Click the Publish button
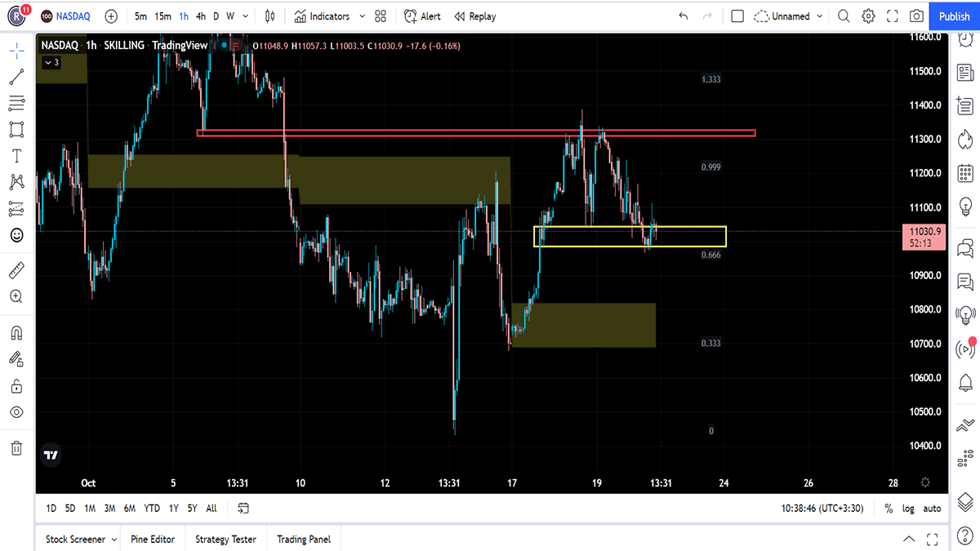980x551 pixels. coord(954,16)
